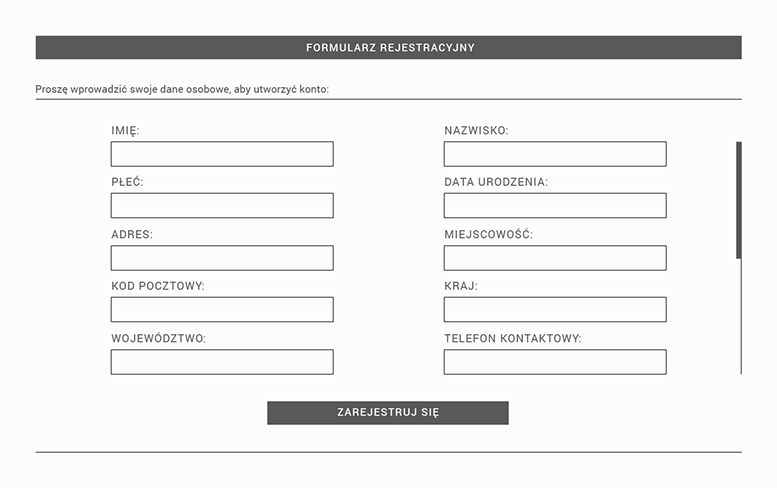
Task: Focus the WOJEWÓDZTWO text box
Action: [222, 362]
